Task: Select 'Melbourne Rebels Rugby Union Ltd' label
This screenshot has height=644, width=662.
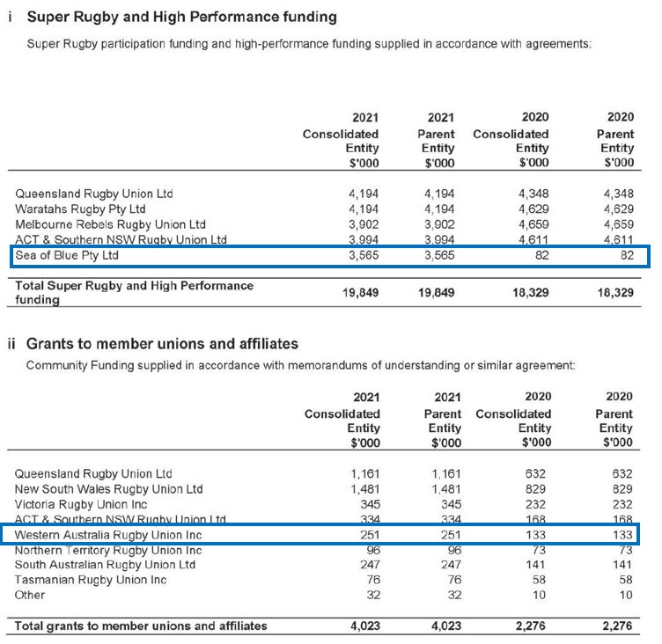Action: (110, 224)
